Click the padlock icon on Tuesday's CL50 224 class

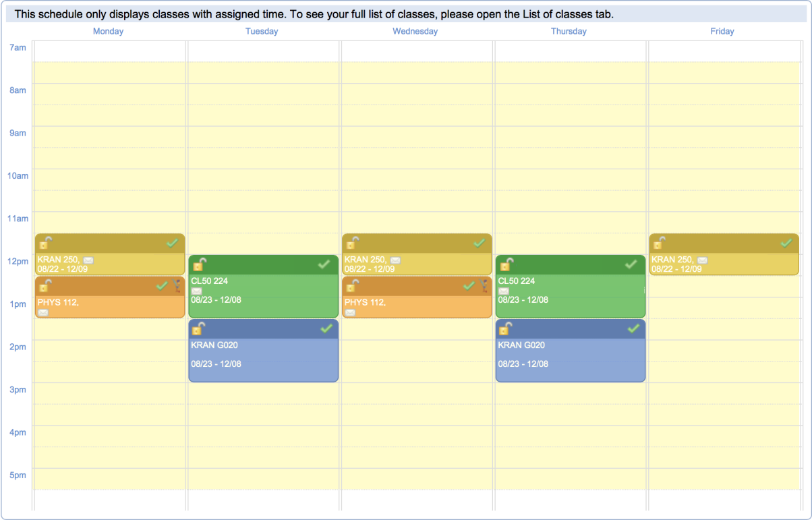(x=199, y=264)
